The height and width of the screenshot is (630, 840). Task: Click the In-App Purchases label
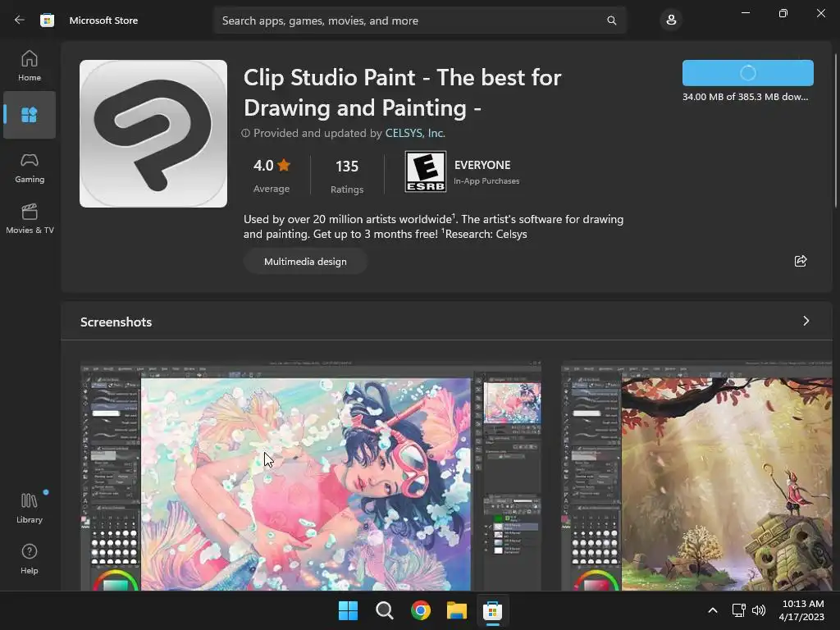[486, 181]
